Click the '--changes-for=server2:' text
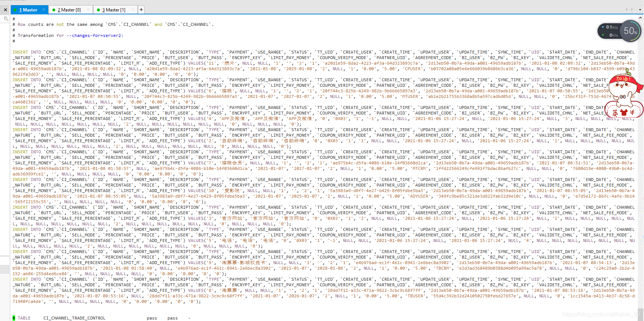Image resolution: width=644 pixels, height=321 pixels. click(95, 35)
